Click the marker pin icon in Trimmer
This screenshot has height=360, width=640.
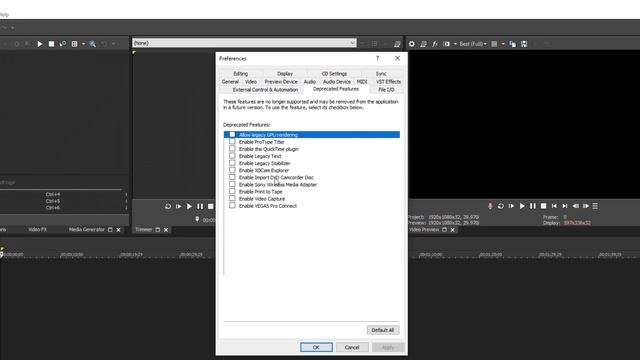(197, 220)
